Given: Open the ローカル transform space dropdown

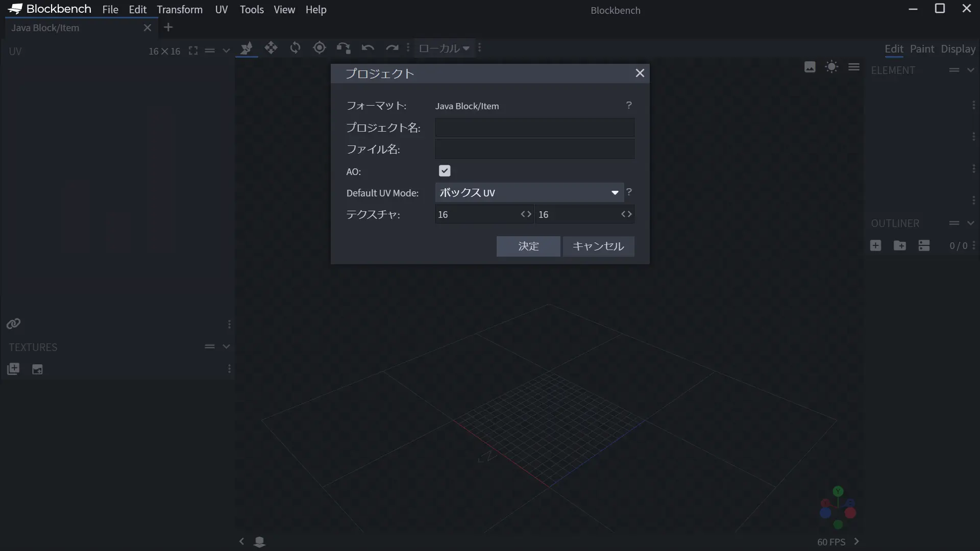Looking at the screenshot, I should (x=444, y=48).
